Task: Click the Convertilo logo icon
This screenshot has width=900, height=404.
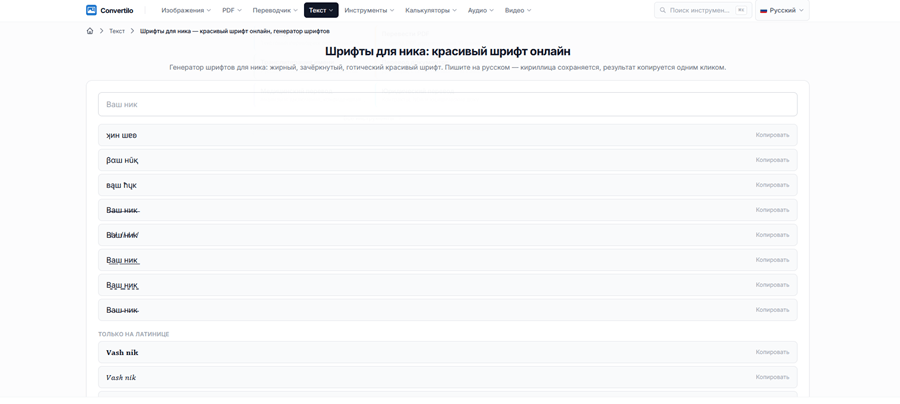Action: coord(91,10)
